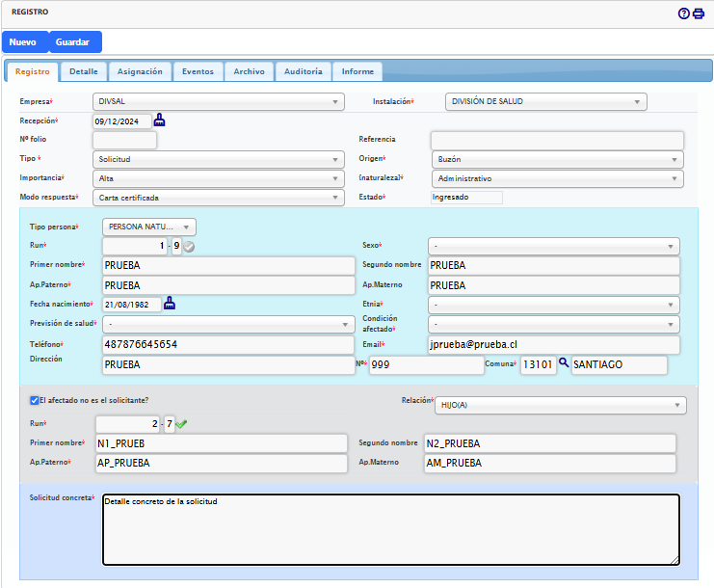Select the Registro tab
This screenshot has width=714, height=588.
[x=33, y=71]
